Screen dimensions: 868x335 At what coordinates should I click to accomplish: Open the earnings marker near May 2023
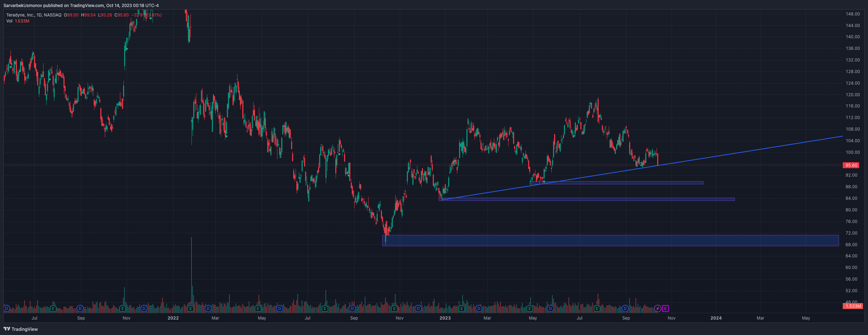click(x=530, y=309)
